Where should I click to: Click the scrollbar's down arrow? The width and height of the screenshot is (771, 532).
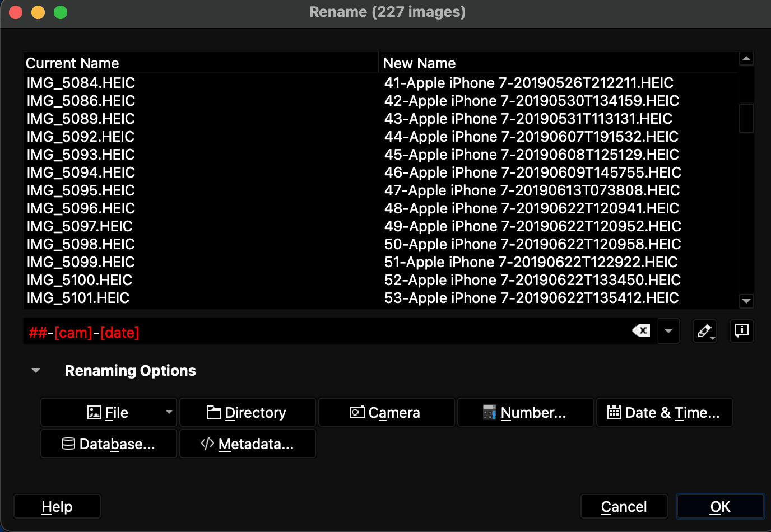pyautogui.click(x=746, y=301)
